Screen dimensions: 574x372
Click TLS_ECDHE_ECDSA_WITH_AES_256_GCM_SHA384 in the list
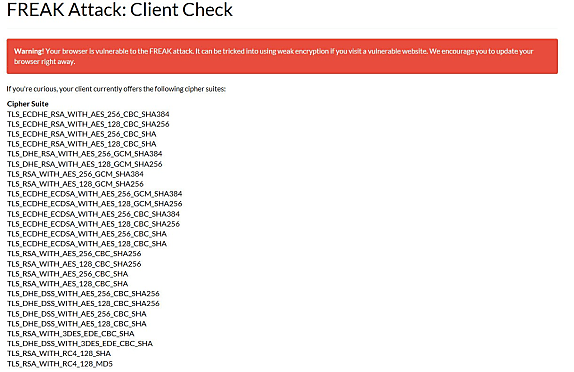(94, 194)
